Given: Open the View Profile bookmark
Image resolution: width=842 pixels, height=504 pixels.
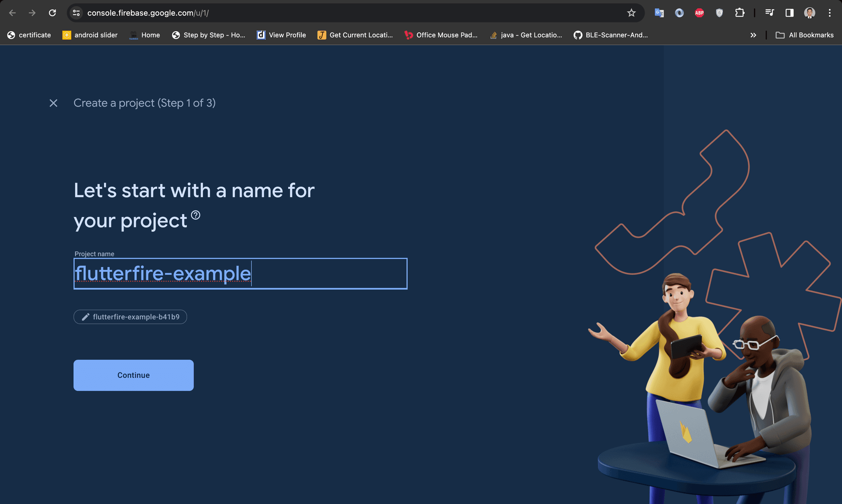Looking at the screenshot, I should pos(282,35).
